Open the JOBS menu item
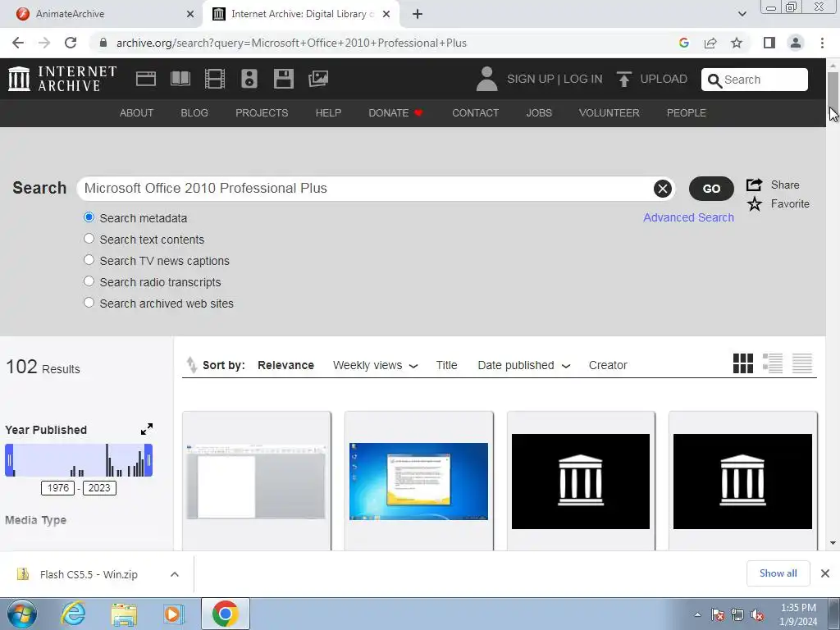 tap(539, 113)
